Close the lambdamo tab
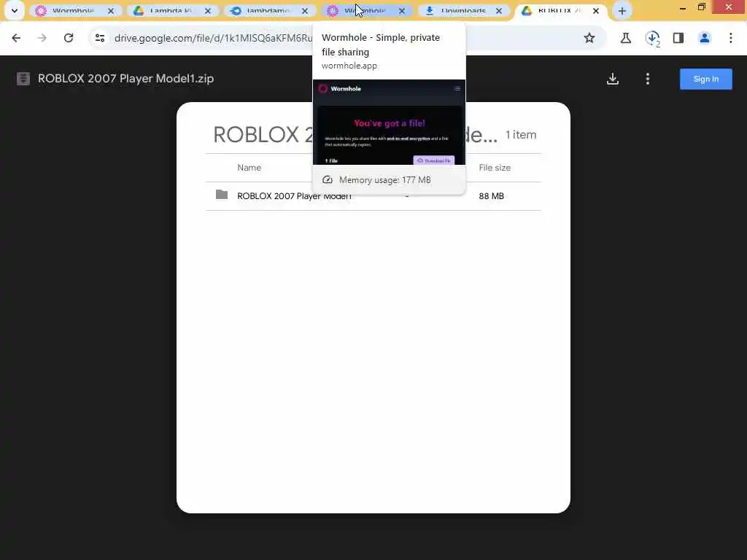Viewport: 747px width, 560px height. tap(305, 10)
